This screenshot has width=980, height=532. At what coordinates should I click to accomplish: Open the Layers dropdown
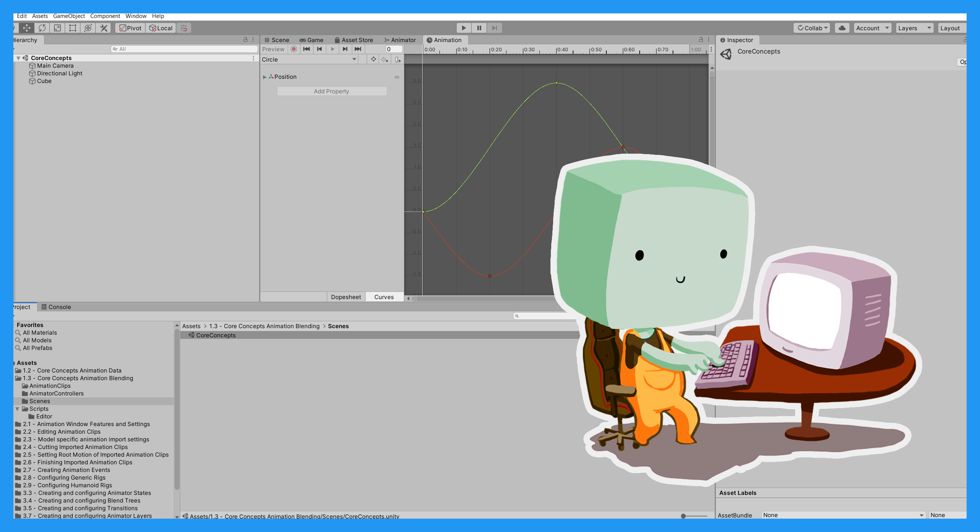point(914,28)
